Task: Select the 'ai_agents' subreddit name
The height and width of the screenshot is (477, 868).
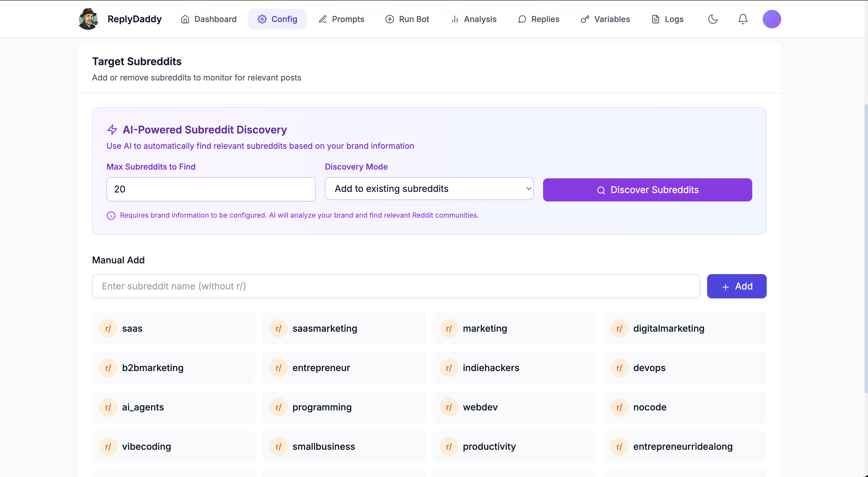Action: [x=143, y=408]
